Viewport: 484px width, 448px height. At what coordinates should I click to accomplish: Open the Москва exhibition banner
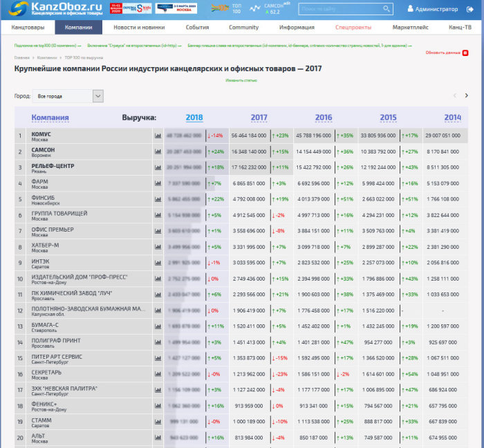176,8
